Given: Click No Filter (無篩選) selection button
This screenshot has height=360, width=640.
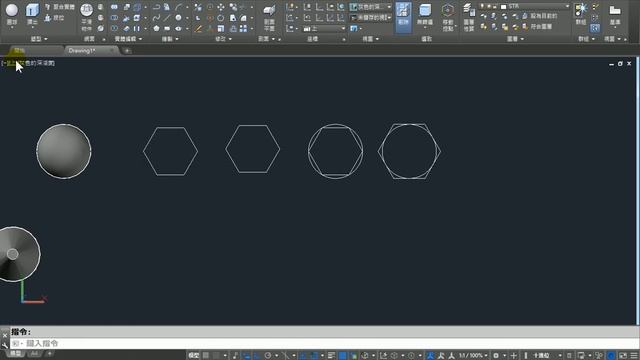Looking at the screenshot, I should [x=425, y=16].
